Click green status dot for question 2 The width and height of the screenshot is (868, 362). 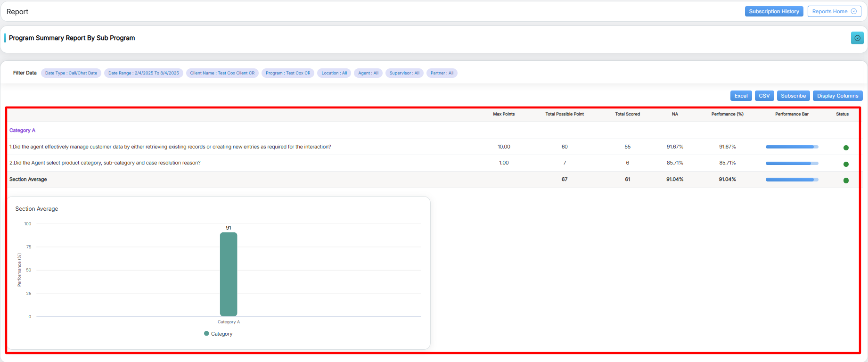pos(846,165)
